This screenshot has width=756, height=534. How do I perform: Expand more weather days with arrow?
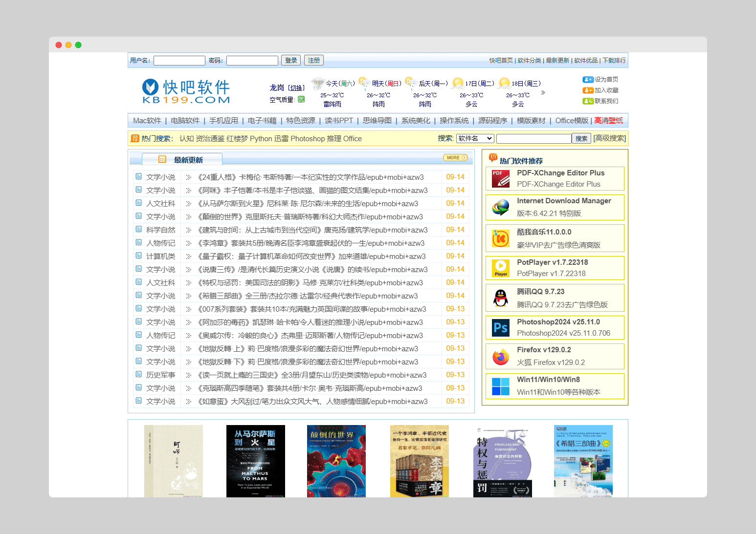(543, 93)
